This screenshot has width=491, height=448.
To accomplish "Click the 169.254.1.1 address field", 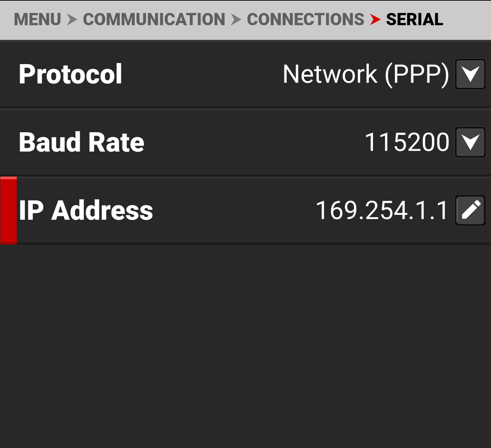I will [x=382, y=210].
